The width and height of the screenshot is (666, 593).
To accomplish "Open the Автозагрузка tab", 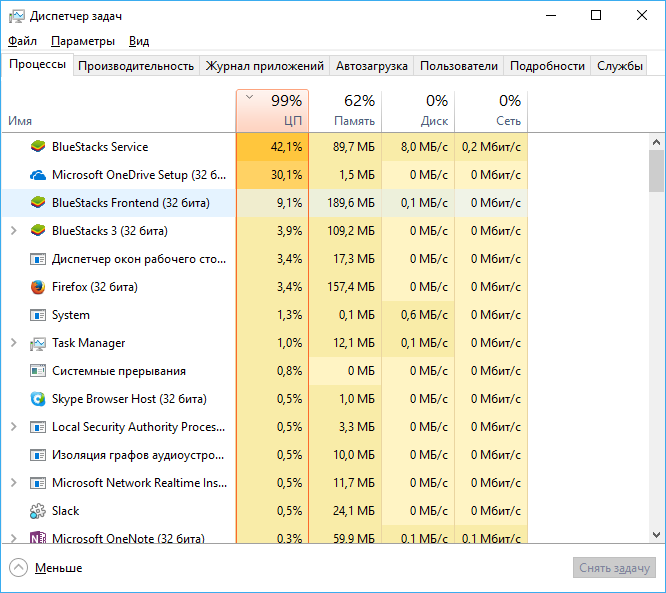I will [x=372, y=66].
